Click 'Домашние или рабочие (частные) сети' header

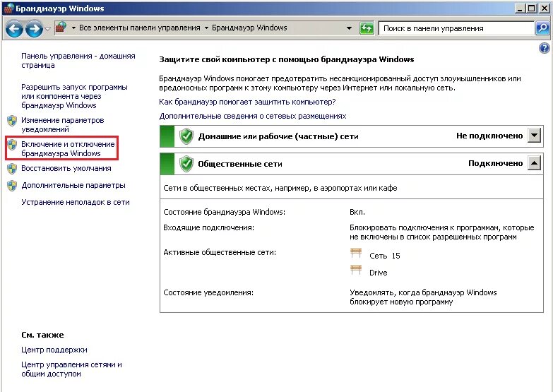[x=278, y=136]
